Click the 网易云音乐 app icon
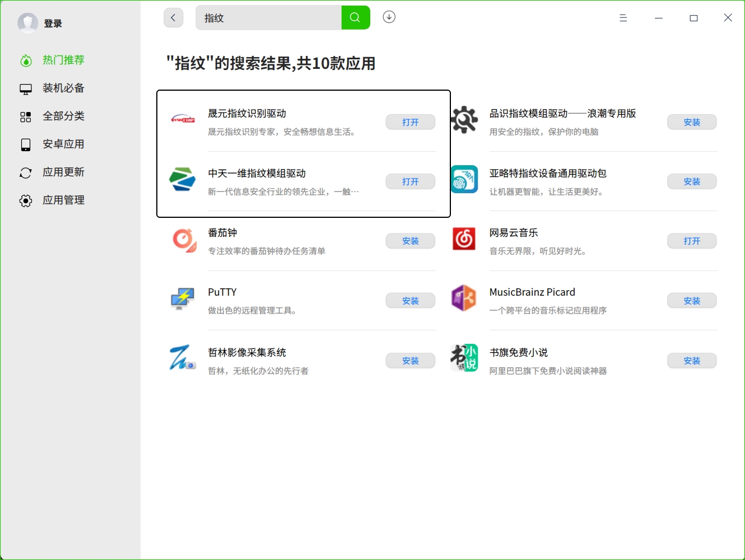The width and height of the screenshot is (745, 560). [464, 239]
